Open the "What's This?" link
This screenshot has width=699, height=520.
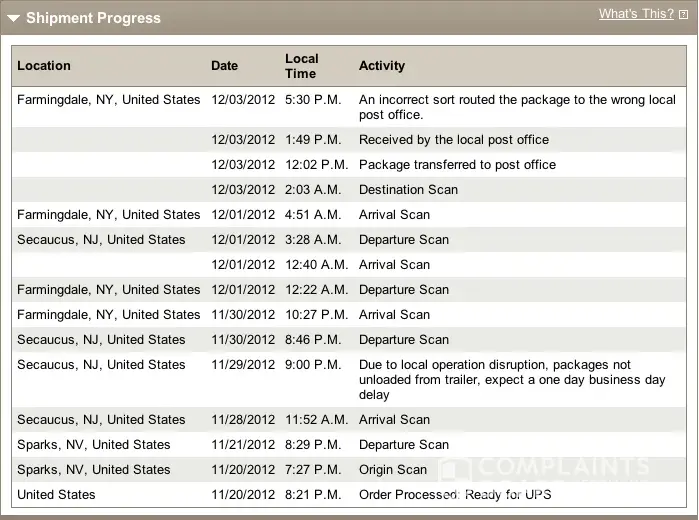pyautogui.click(x=636, y=14)
